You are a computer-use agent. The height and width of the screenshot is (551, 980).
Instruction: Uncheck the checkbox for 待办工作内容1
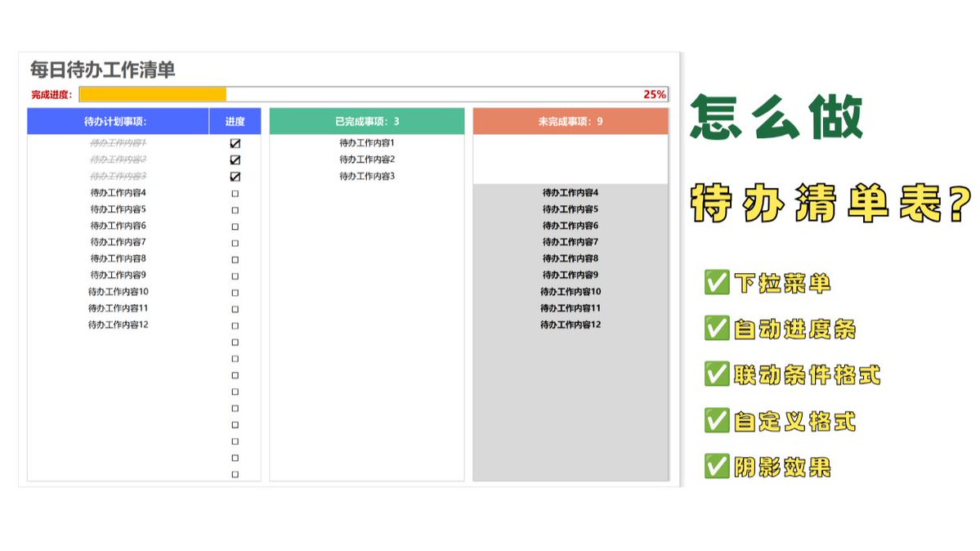pos(235,143)
